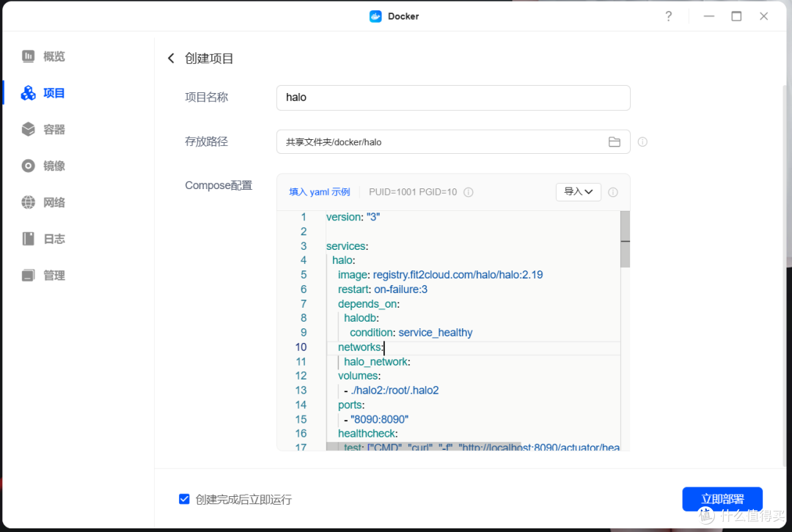The width and height of the screenshot is (792, 532).
Task: Open the 管理 management sidebar icon
Action: 29,275
